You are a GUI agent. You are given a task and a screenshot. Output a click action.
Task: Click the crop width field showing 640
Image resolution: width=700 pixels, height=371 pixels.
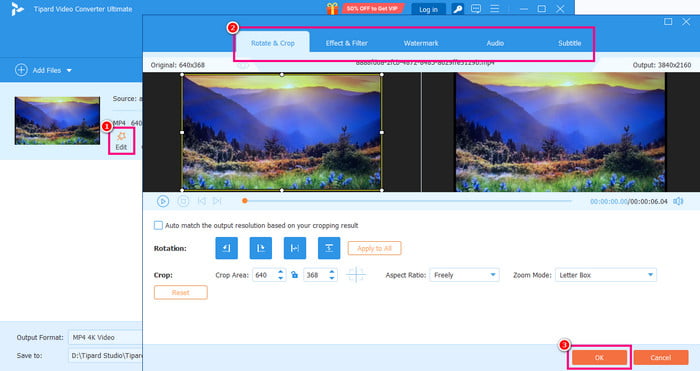[x=264, y=275]
